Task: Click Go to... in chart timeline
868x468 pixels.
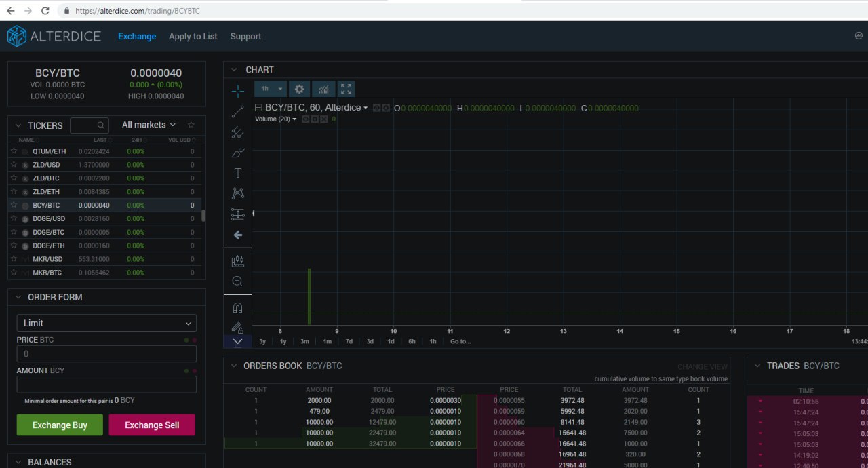Action: click(x=460, y=341)
